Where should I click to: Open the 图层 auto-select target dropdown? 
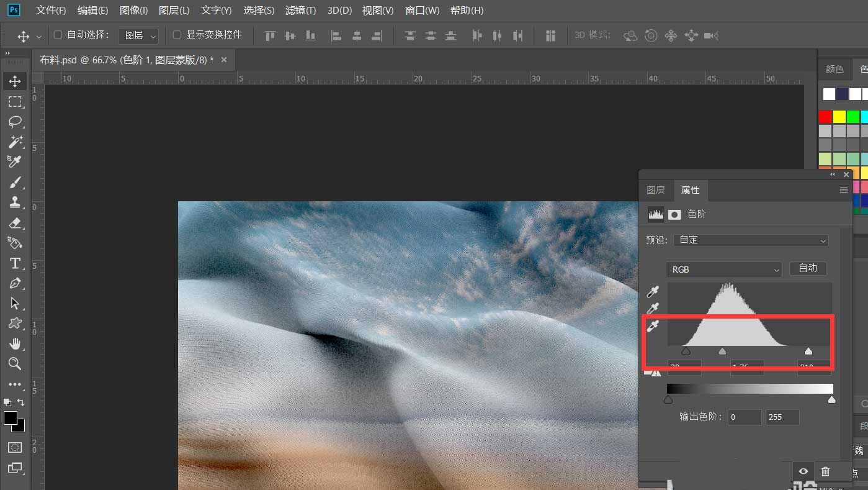click(x=138, y=35)
